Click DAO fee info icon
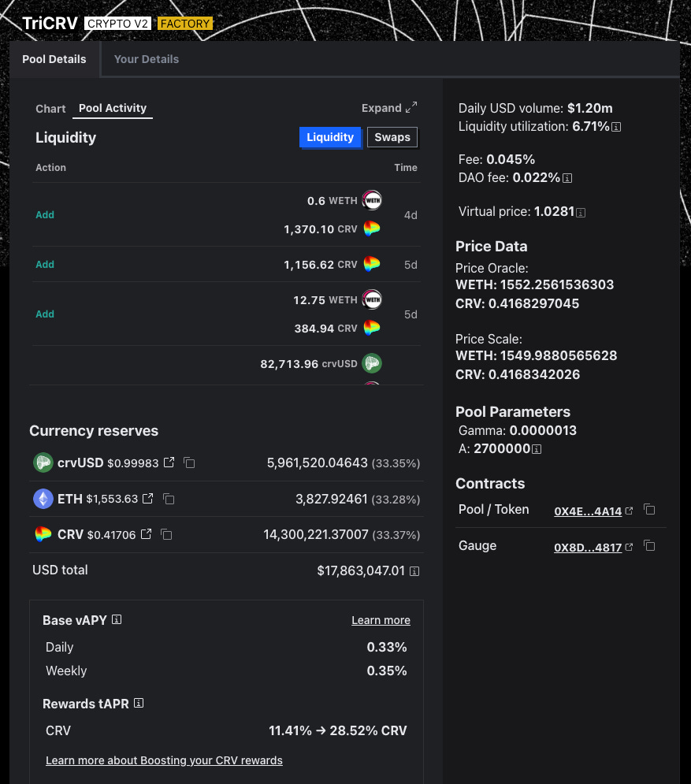Viewport: 691px width, 784px height. (x=567, y=178)
